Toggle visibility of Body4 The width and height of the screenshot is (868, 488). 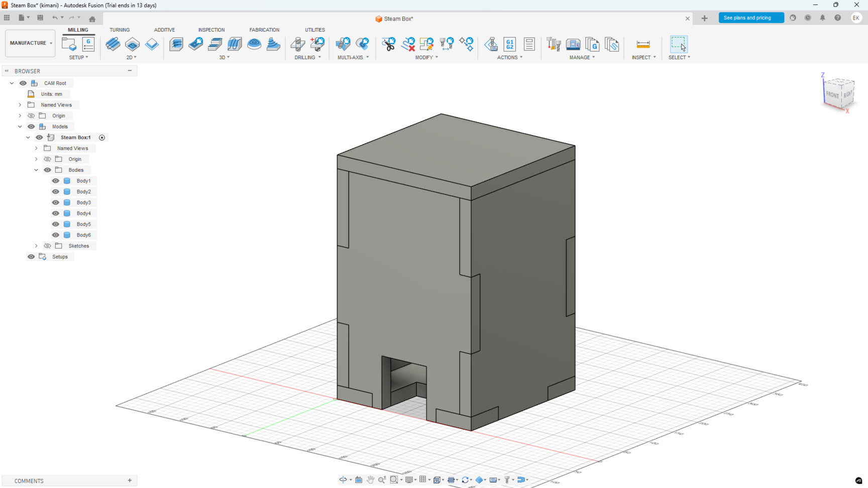[56, 213]
